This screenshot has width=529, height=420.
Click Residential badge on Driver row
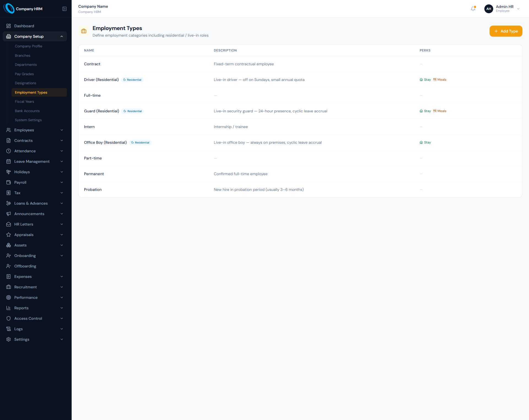coord(132,80)
